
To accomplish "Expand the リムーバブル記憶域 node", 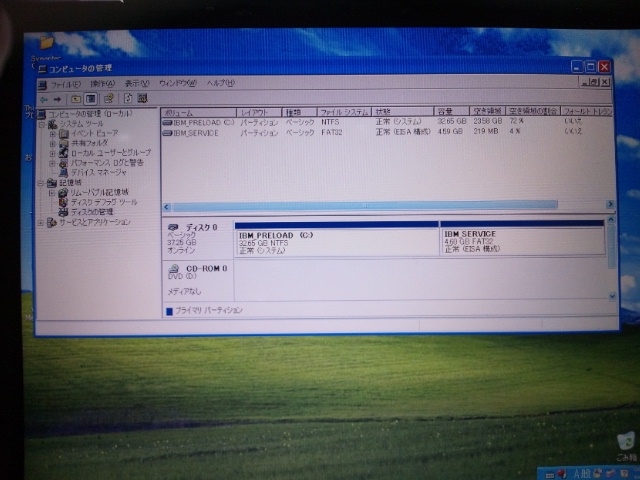I will (x=52, y=193).
